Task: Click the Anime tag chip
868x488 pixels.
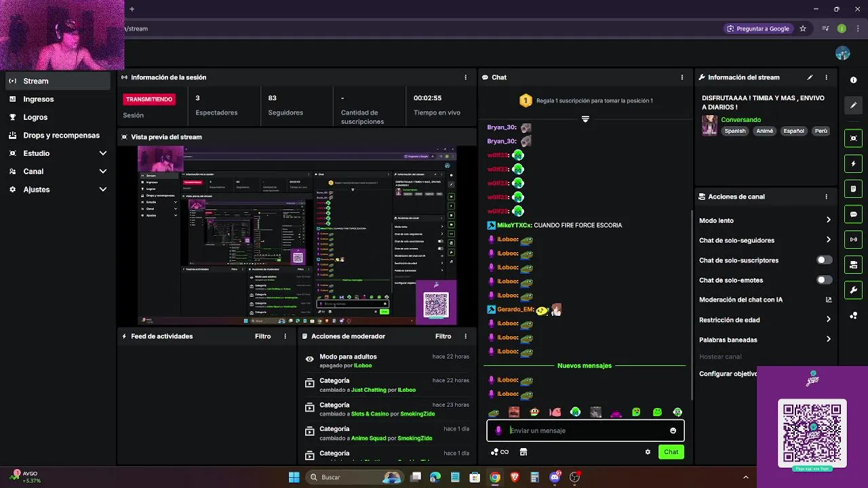Action: click(x=764, y=131)
